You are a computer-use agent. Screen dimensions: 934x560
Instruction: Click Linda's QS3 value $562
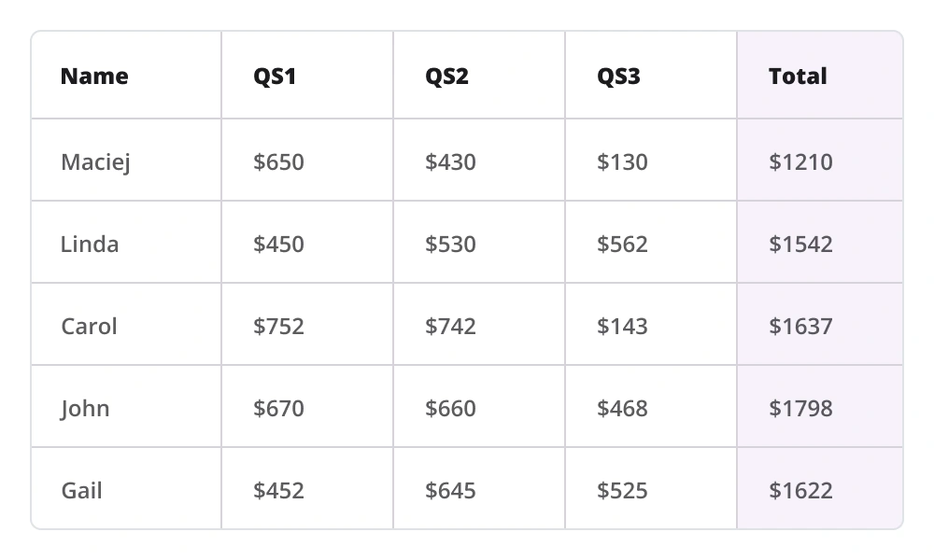tap(622, 245)
